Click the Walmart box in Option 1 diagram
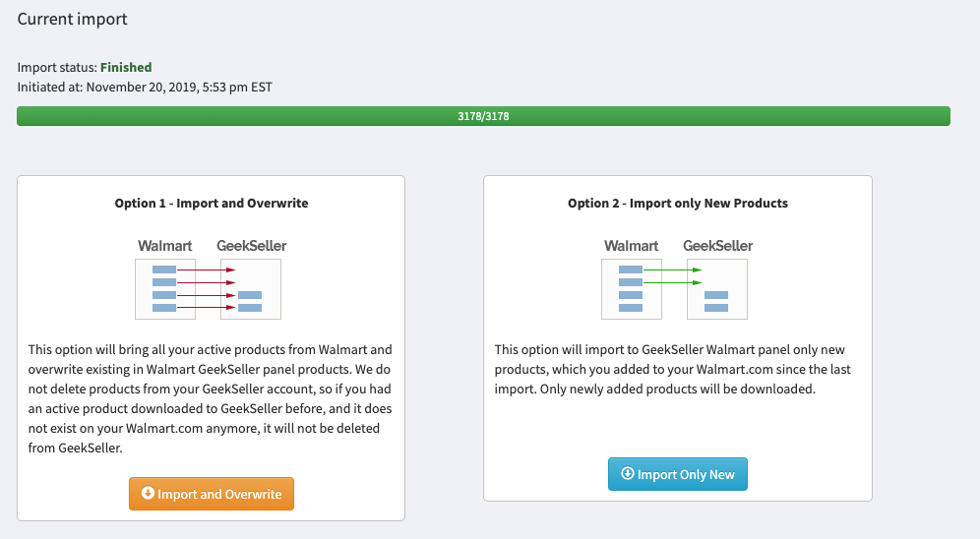The width and height of the screenshot is (980, 539). pos(165,289)
